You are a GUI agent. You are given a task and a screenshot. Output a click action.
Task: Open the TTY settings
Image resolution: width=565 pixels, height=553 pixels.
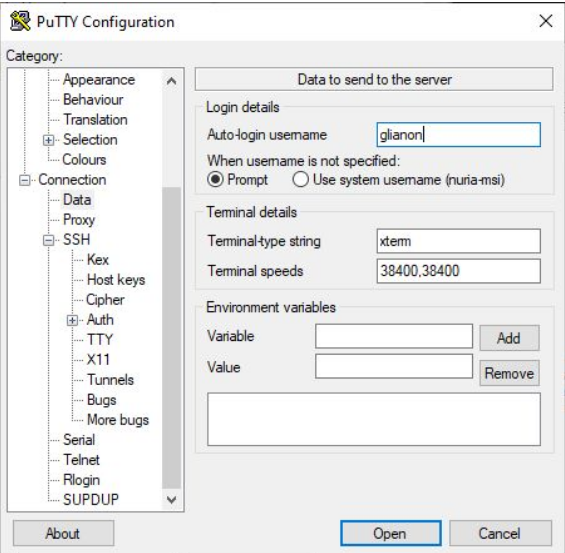point(100,340)
